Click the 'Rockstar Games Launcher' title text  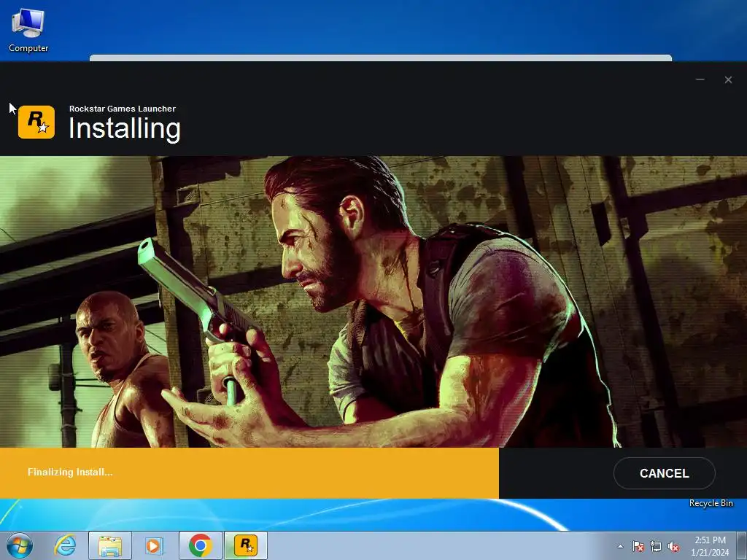(123, 109)
